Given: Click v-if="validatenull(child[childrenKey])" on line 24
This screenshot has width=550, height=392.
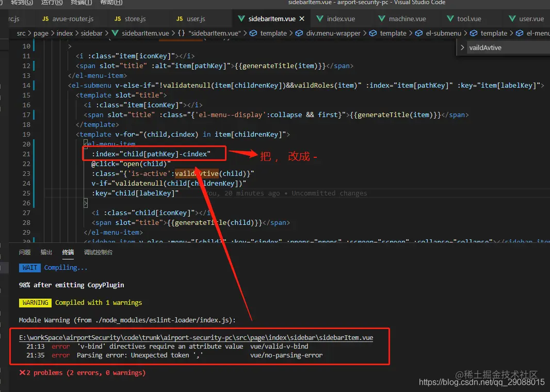Looking at the screenshot, I should [169, 184].
